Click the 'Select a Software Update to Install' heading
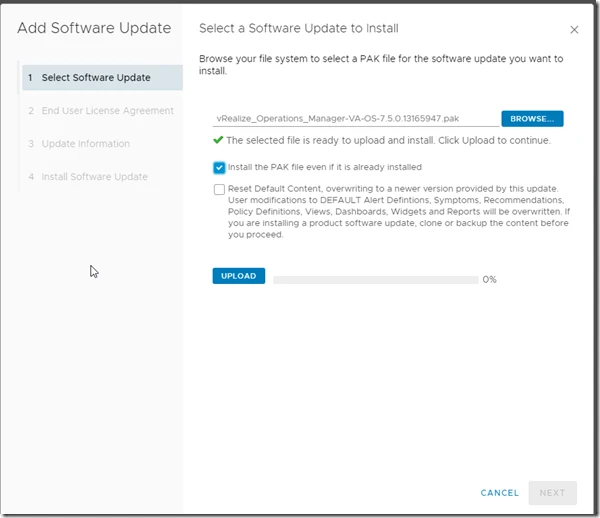Screen dimensions: 600x518 pyautogui.click(x=298, y=28)
